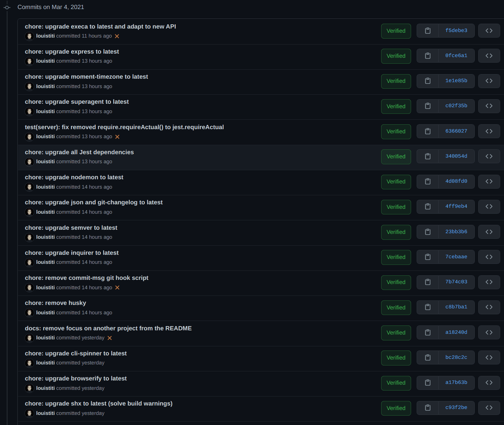Click failed status icon on README docs commit
This screenshot has width=504, height=425.
click(x=110, y=338)
